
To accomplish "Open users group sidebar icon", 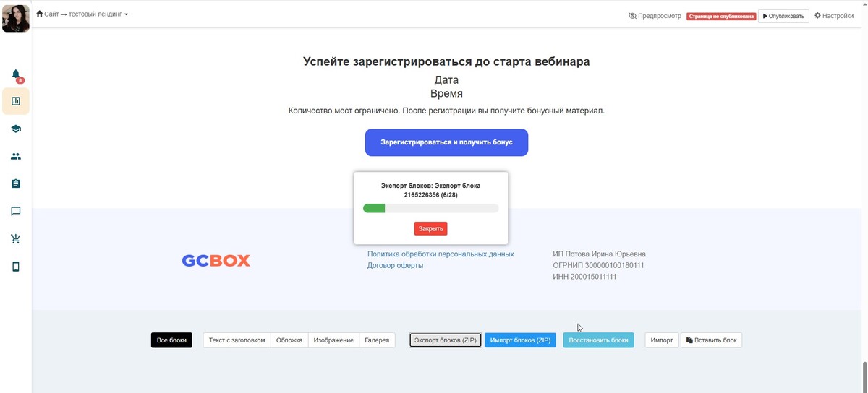I will [16, 156].
